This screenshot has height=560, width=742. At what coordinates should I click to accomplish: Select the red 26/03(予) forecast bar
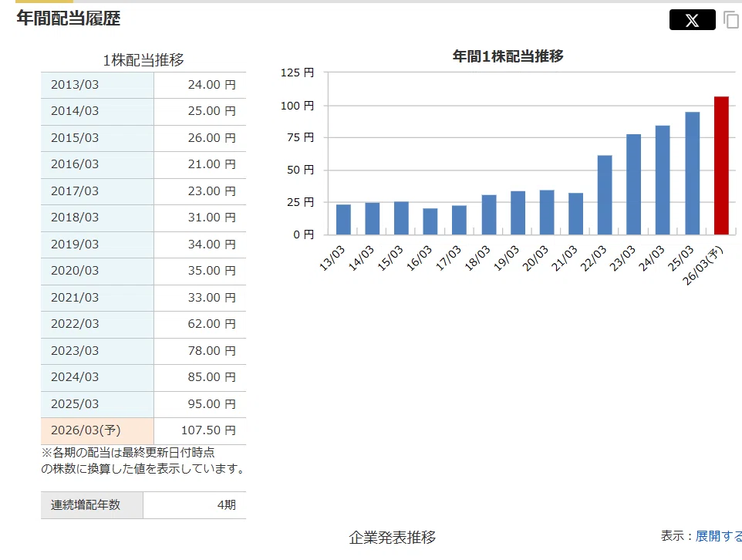click(x=721, y=166)
